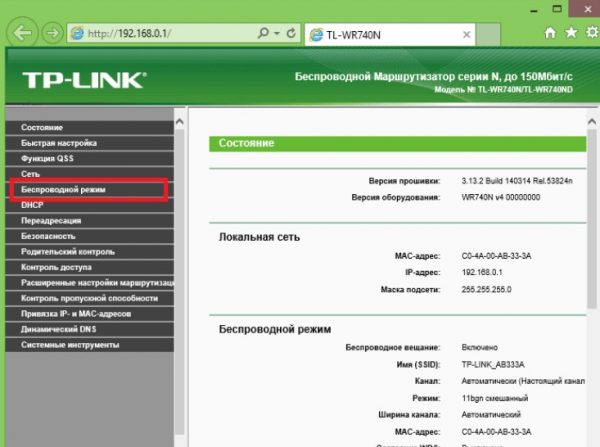The height and width of the screenshot is (447, 600).
Task: Open Системные инструменты menu
Action: click(90, 345)
